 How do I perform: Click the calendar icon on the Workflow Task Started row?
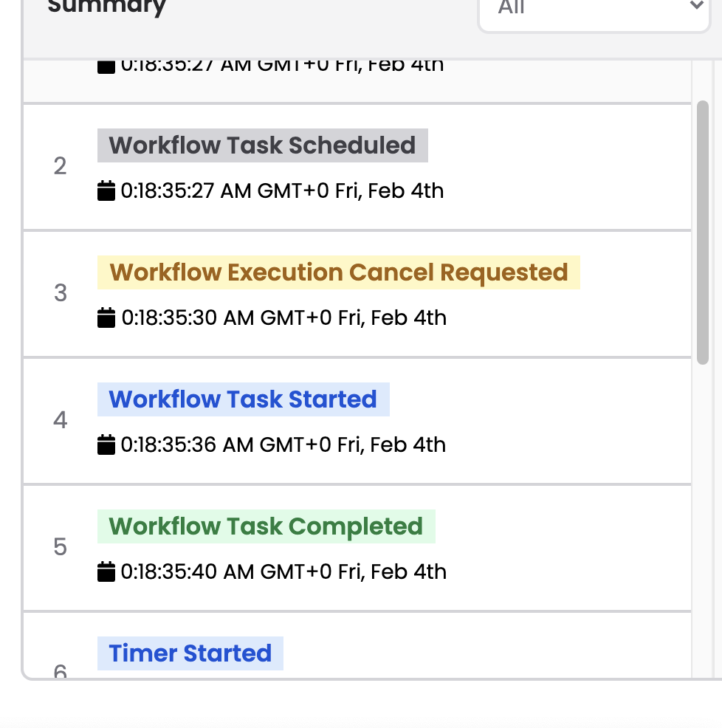coord(106,444)
